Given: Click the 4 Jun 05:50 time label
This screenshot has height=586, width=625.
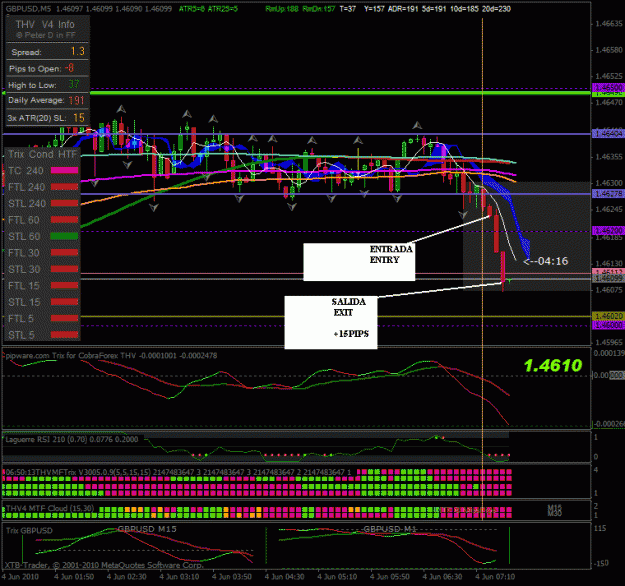Looking at the screenshot, I should click(390, 577).
